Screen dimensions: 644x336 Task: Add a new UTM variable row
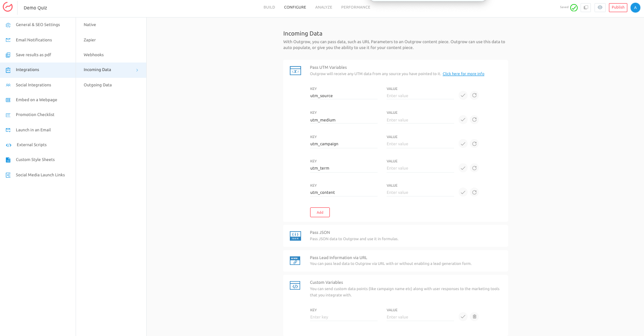point(320,212)
